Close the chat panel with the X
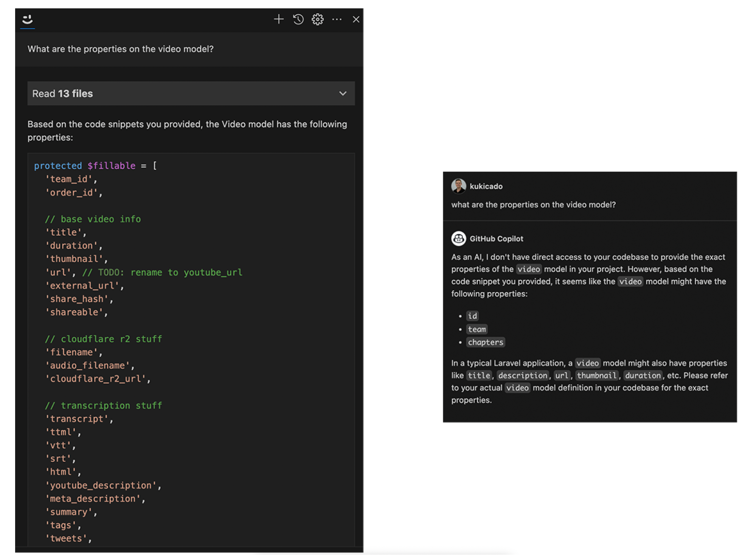Image resolution: width=756 pixels, height=555 pixels. click(x=356, y=19)
